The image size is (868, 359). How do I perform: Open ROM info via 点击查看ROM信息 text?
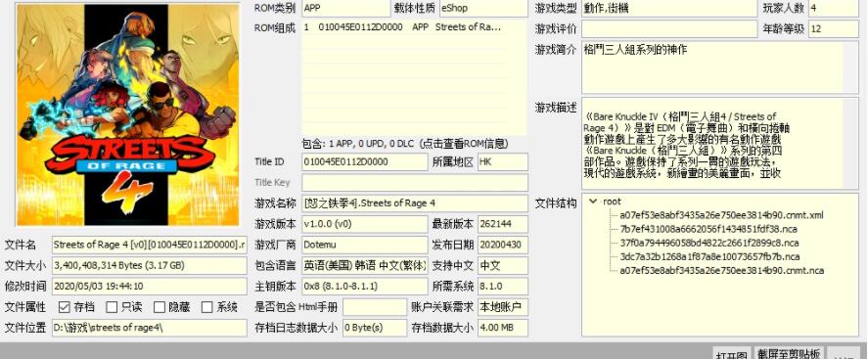(x=465, y=144)
